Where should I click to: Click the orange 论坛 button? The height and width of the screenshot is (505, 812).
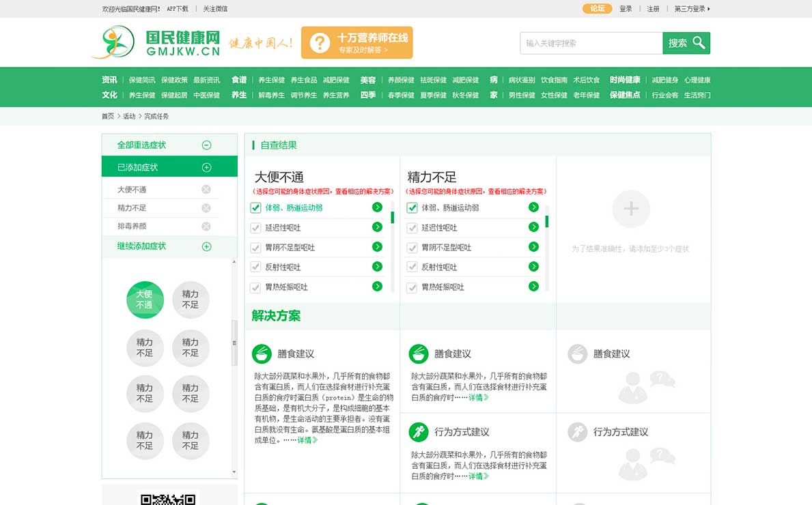click(597, 9)
